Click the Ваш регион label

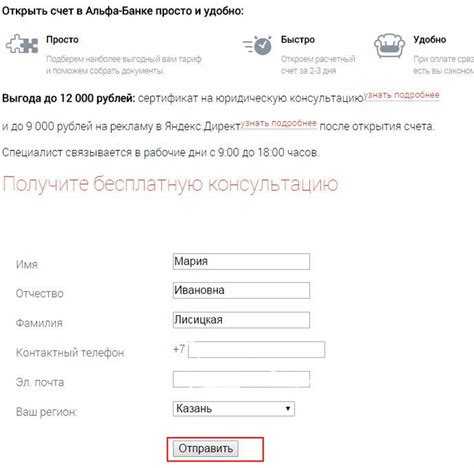pyautogui.click(x=46, y=412)
